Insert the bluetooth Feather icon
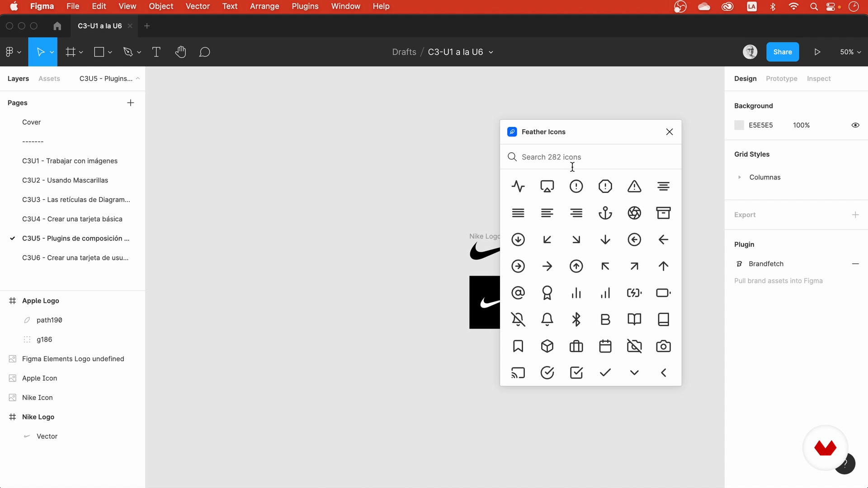The width and height of the screenshot is (868, 488). 576,319
